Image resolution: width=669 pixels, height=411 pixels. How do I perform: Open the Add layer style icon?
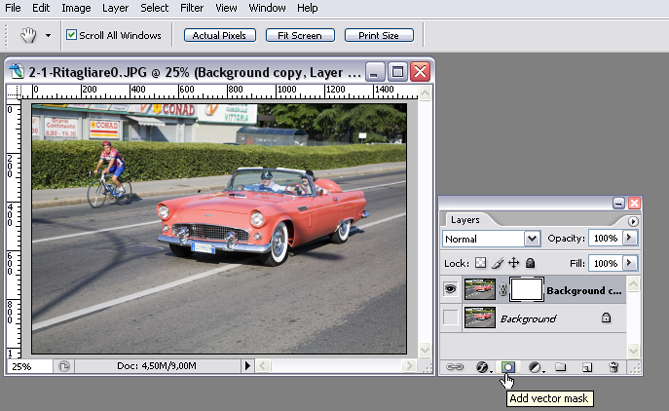pyautogui.click(x=481, y=368)
